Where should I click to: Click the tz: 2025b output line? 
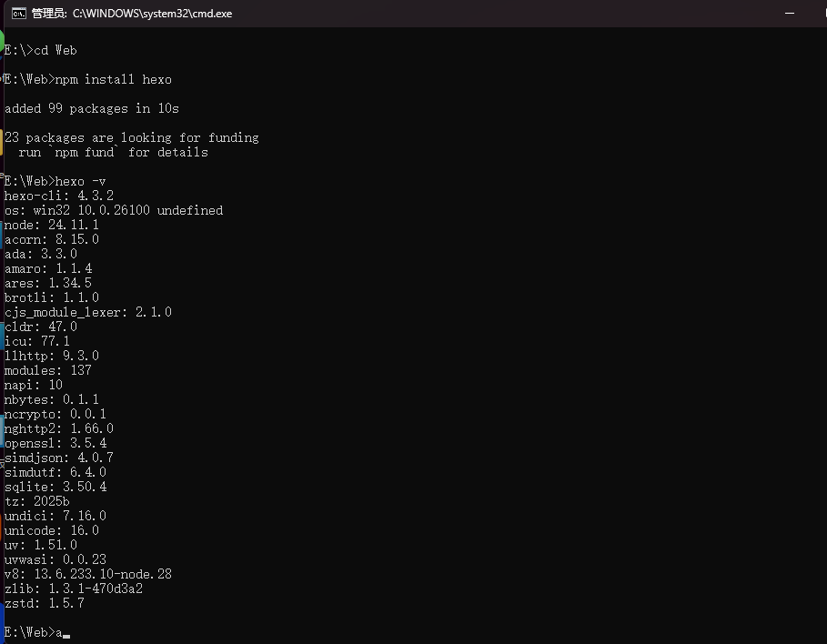pos(36,501)
